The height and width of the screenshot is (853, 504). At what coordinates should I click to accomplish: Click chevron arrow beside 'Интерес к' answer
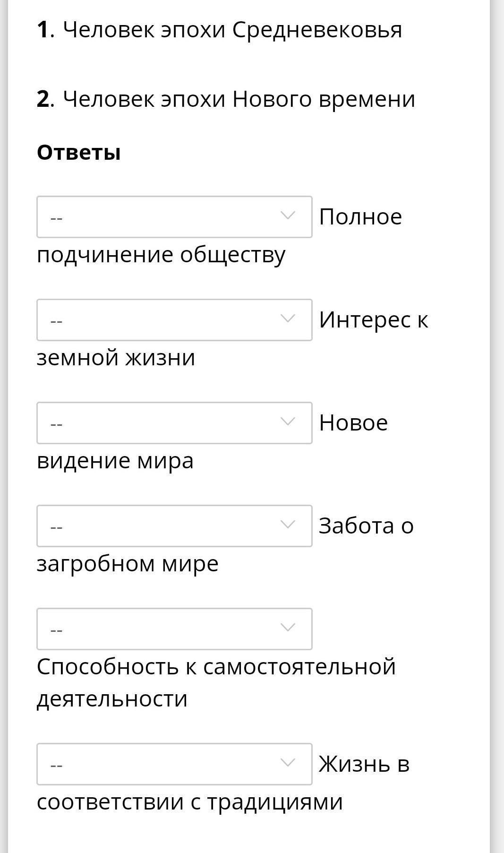point(288,319)
